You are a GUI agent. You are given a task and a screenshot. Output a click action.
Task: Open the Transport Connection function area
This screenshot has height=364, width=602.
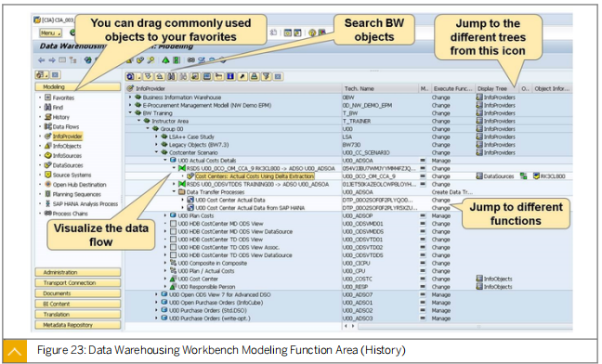click(77, 282)
